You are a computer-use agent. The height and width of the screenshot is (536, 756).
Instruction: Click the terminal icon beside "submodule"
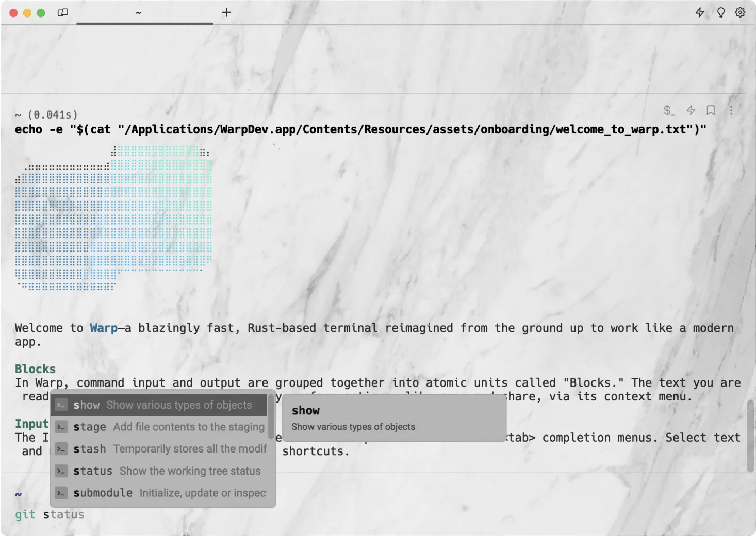pos(61,492)
